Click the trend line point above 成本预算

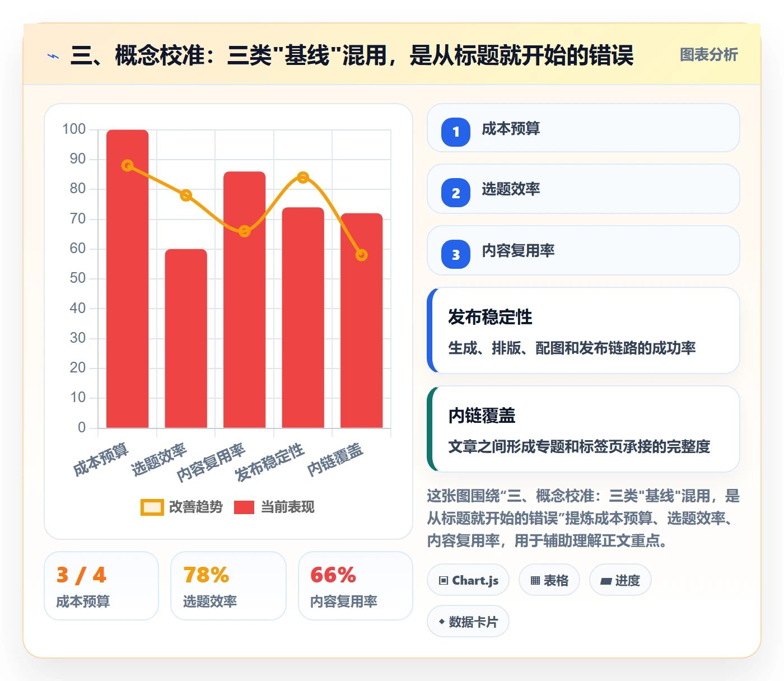pos(128,166)
